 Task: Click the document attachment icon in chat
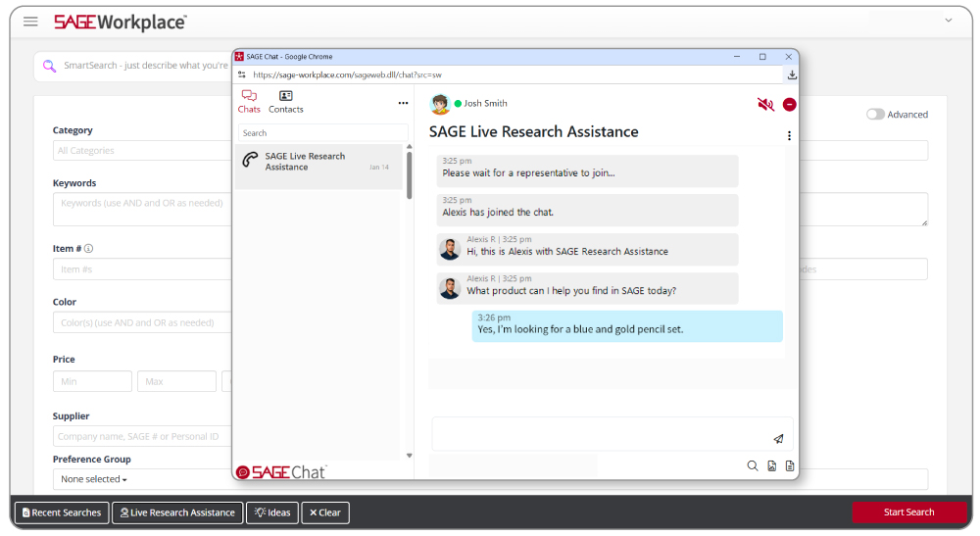[790, 466]
